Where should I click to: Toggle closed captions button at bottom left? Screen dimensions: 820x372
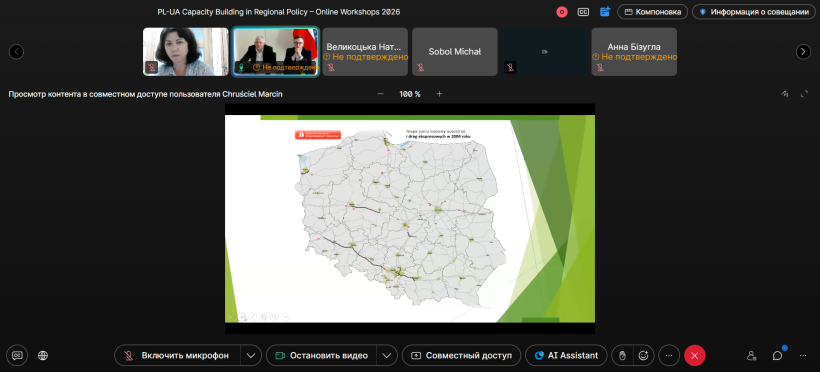pyautogui.click(x=17, y=355)
